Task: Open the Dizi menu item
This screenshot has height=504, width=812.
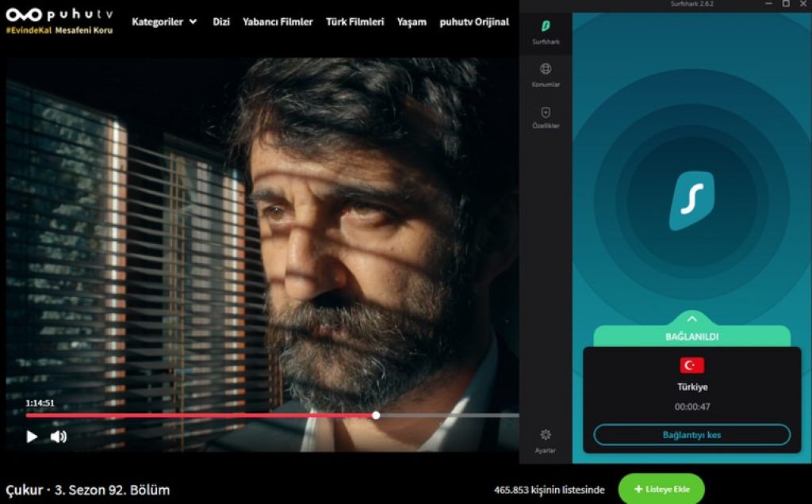Action: tap(221, 21)
